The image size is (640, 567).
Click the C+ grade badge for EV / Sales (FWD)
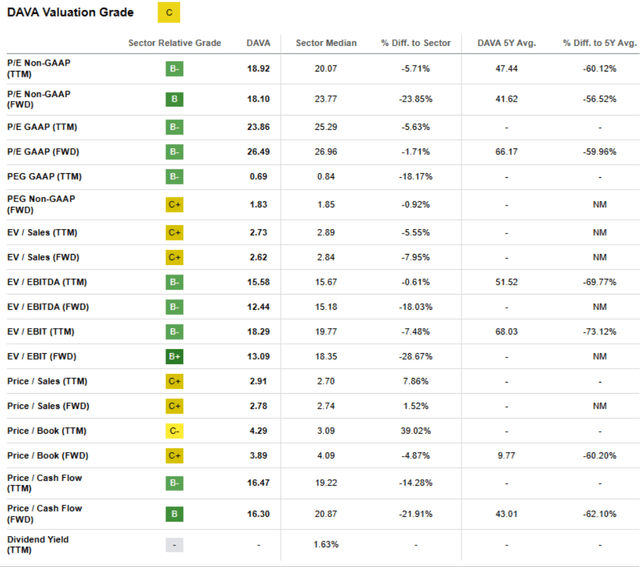pyautogui.click(x=174, y=257)
